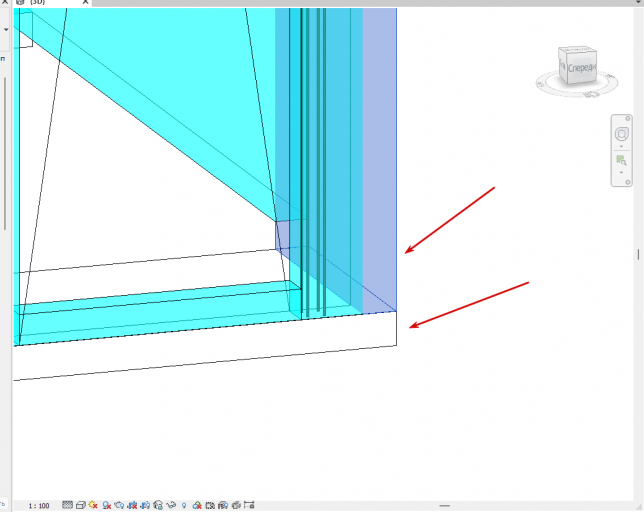Toggle the Sun Path icon
Screen dimensions: 644x512
point(93,505)
